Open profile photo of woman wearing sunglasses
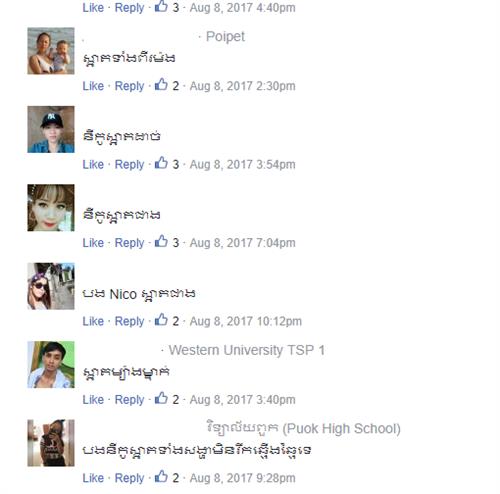Viewport: 500px width, 494px height. click(x=51, y=286)
